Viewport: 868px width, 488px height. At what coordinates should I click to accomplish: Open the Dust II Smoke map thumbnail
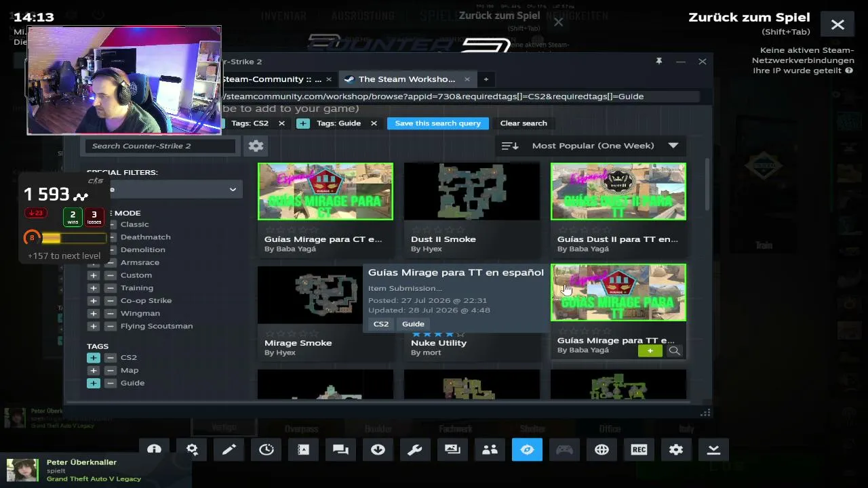[472, 191]
